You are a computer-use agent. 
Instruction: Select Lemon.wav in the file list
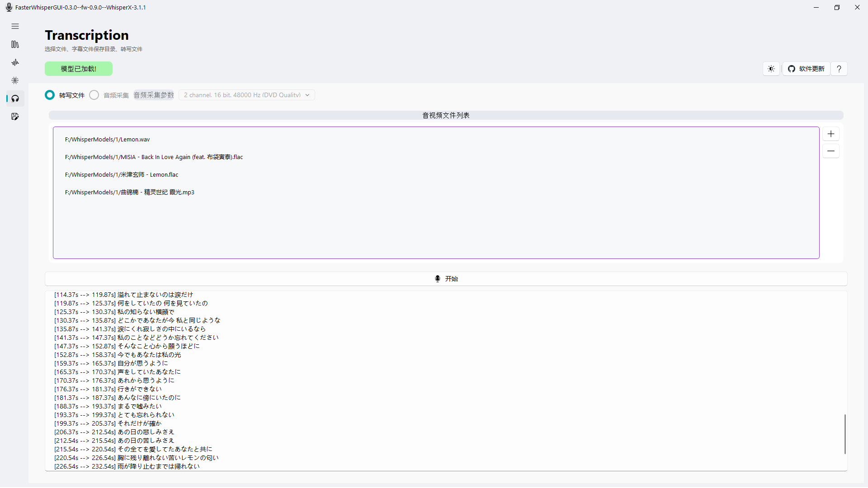107,140
